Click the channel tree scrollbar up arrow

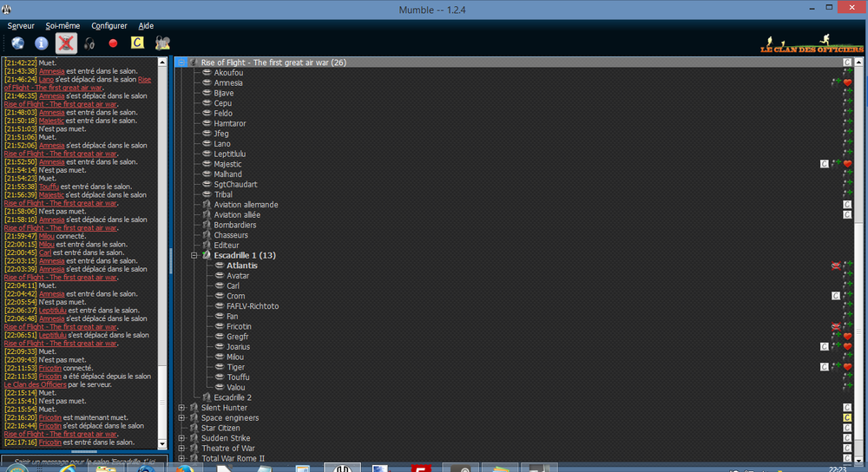859,62
